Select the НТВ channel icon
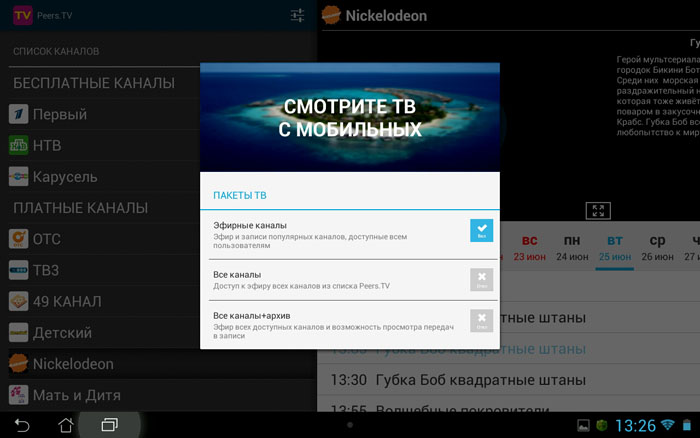Image resolution: width=700 pixels, height=438 pixels. (18, 146)
